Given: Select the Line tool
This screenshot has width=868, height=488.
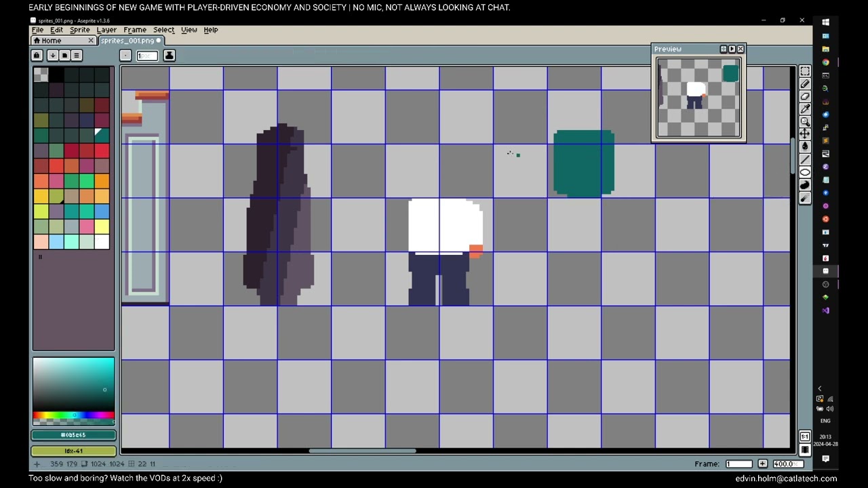Looking at the screenshot, I should (805, 159).
